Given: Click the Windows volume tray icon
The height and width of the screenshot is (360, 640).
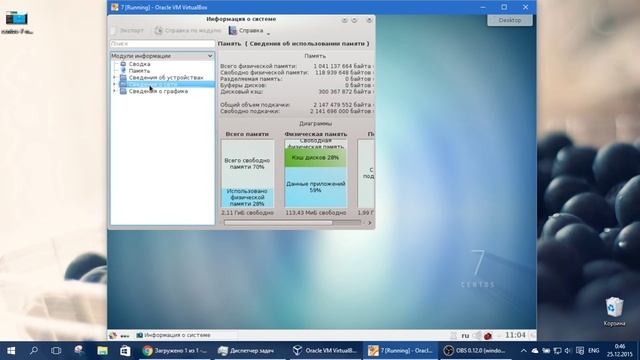Looking at the screenshot, I should [x=567, y=351].
